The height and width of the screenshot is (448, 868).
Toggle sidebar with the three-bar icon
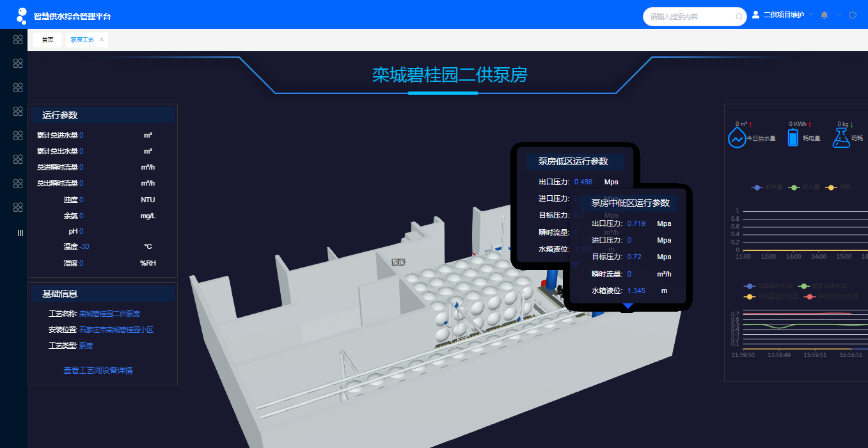coord(20,233)
